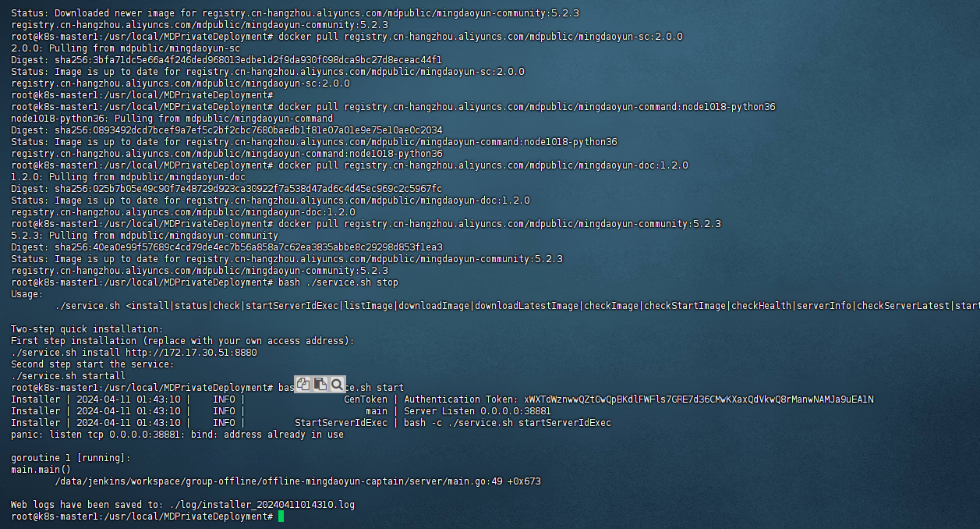Screen dimensions: 980x529
Task: Click the 'main.main()' line
Action: (41, 470)
